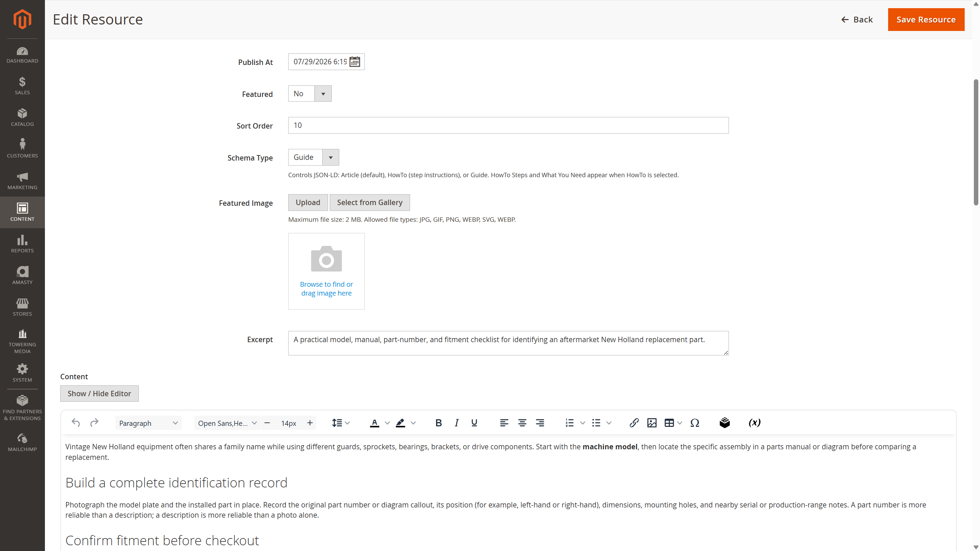The width and height of the screenshot is (980, 551).
Task: Center align text in editor
Action: pos(522,423)
